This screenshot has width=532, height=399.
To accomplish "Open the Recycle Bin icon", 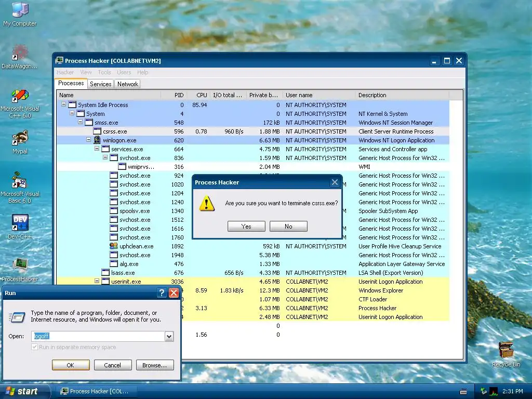I will click(506, 354).
